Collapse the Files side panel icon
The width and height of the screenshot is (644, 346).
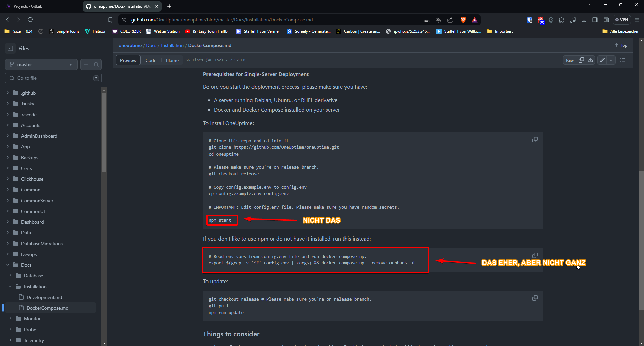click(10, 48)
